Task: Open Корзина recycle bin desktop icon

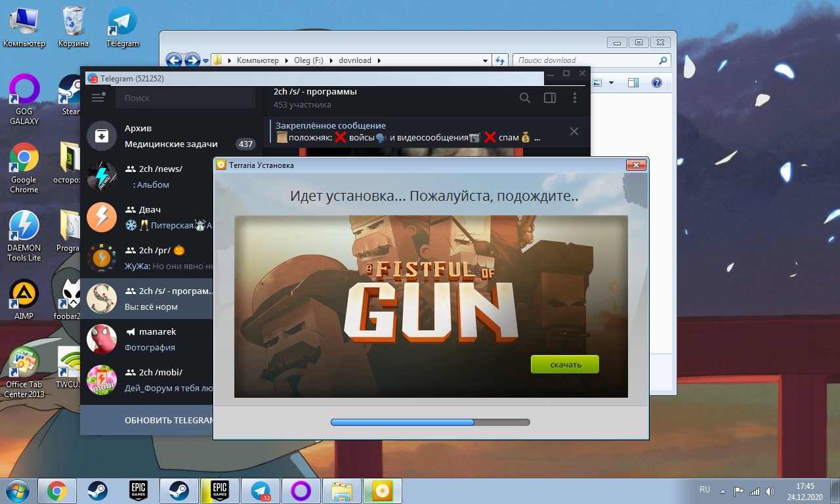Action: [73, 28]
